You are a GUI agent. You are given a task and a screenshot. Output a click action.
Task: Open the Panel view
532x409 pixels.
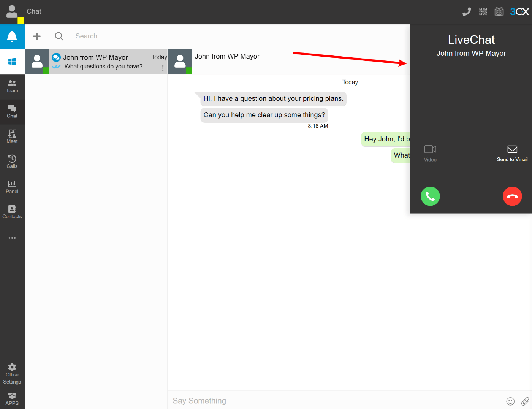pos(12,187)
